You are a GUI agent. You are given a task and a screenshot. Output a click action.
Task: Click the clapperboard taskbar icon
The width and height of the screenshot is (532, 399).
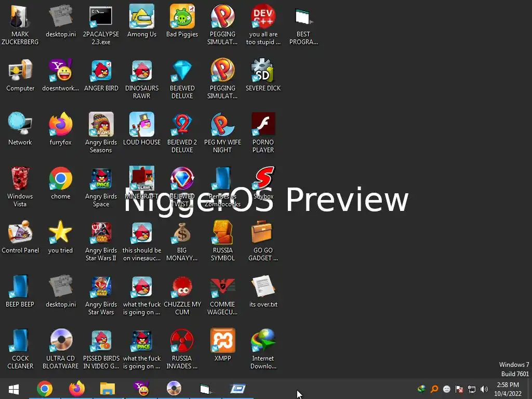click(205, 389)
